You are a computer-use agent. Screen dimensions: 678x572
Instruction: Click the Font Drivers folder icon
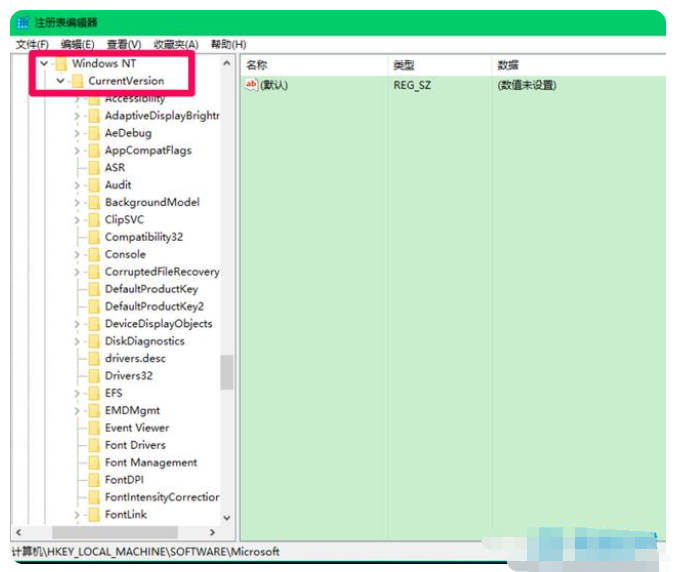tap(94, 445)
